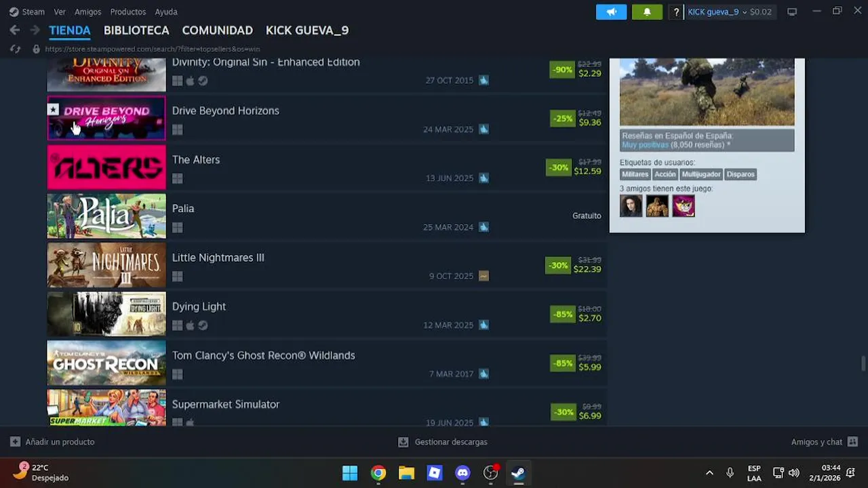868x488 pixels.
Task: Click the Steam announcements megaphone button
Action: tap(611, 12)
